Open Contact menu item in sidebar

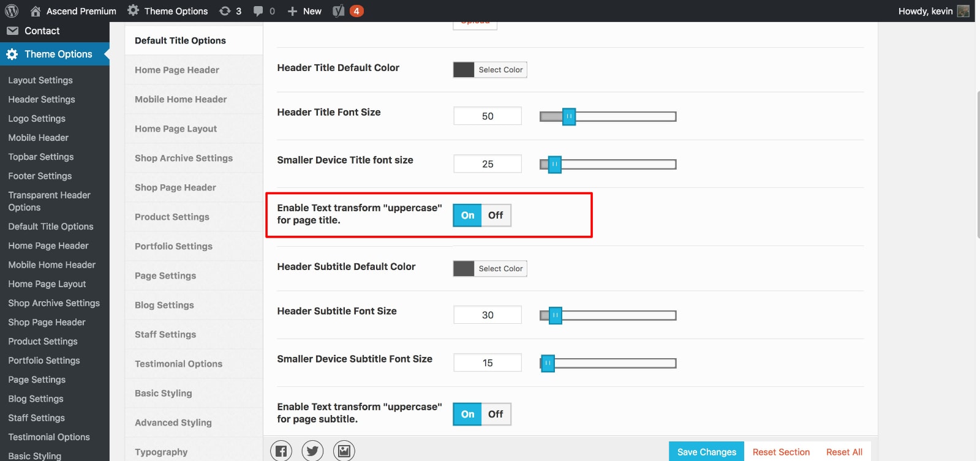click(x=55, y=31)
